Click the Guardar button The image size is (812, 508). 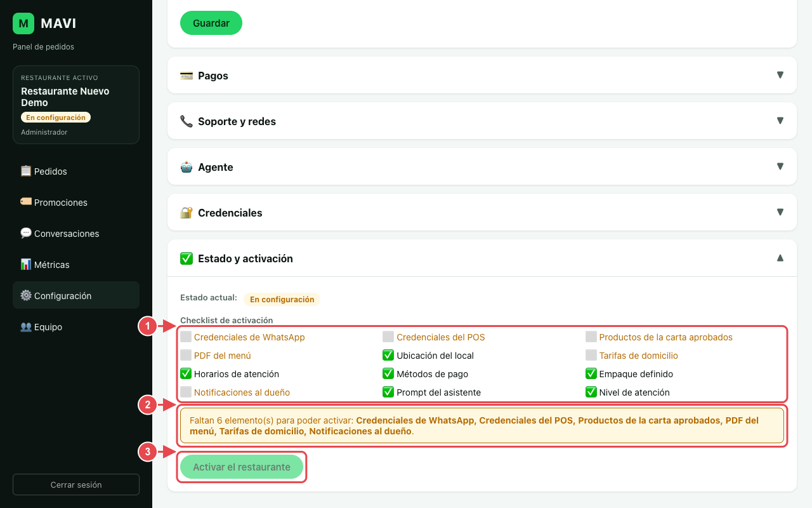(x=211, y=23)
